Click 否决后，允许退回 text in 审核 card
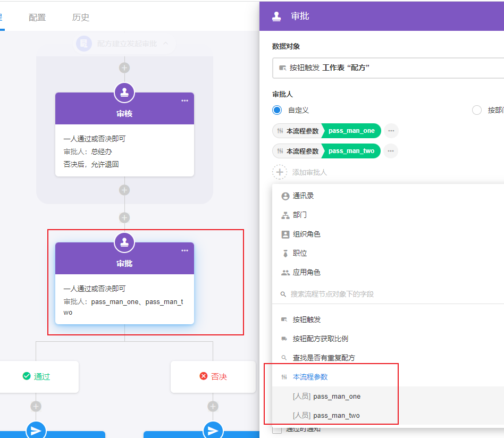 [91, 165]
